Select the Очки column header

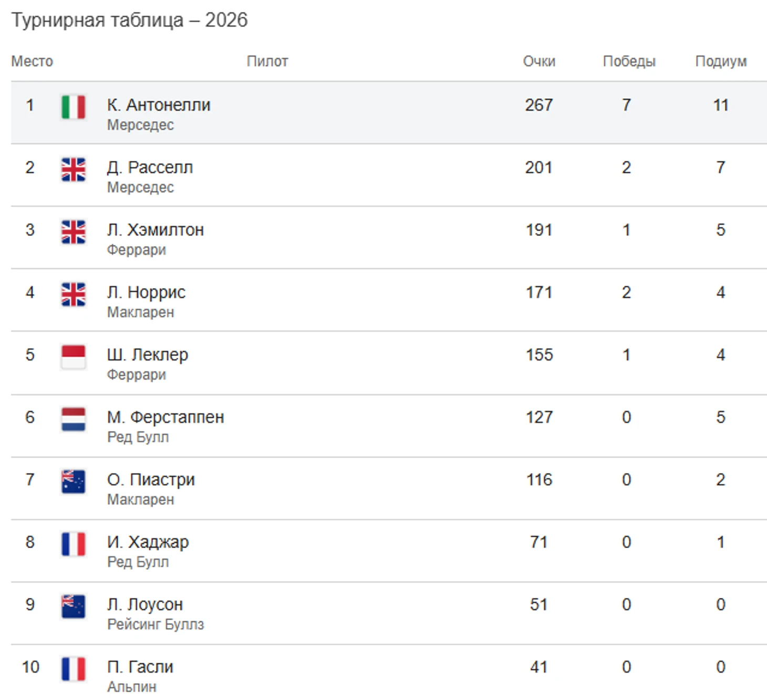539,61
